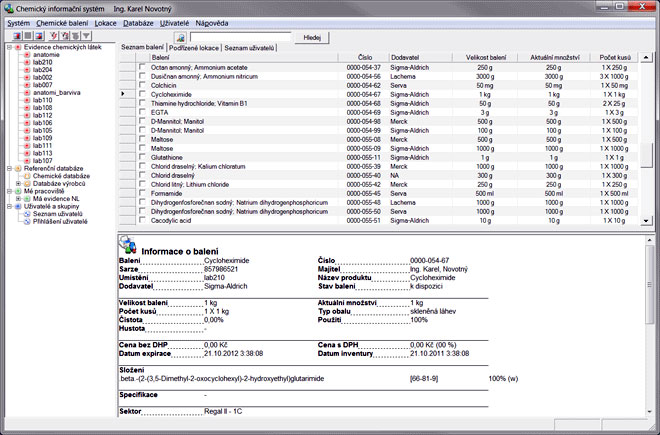This screenshot has height=435, width=660.
Task: Check the Cycloheximide row checkbox
Action: [142, 94]
